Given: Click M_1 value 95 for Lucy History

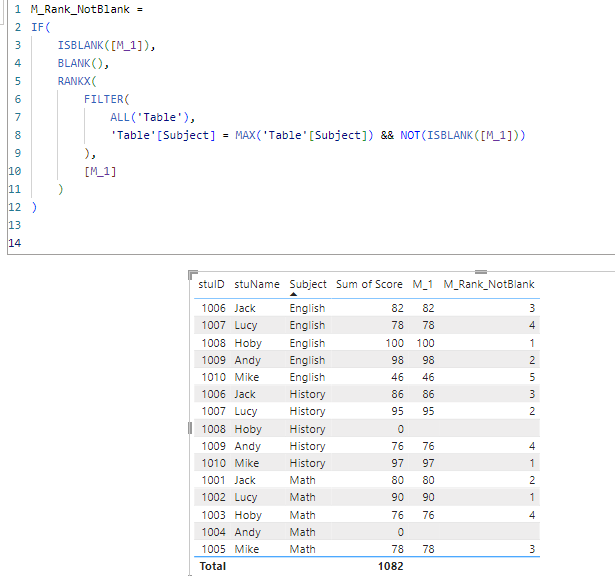Looking at the screenshot, I should coord(428,411).
